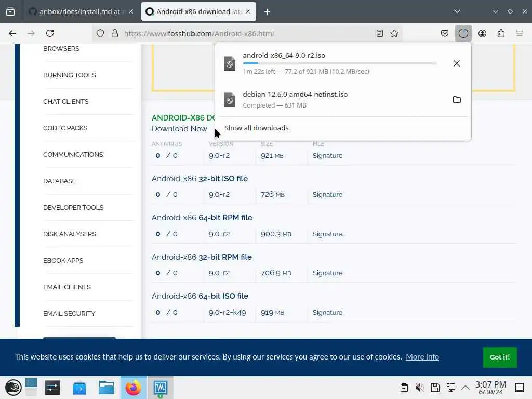Reload the current page
The height and width of the screenshot is (399, 532).
pos(50,33)
